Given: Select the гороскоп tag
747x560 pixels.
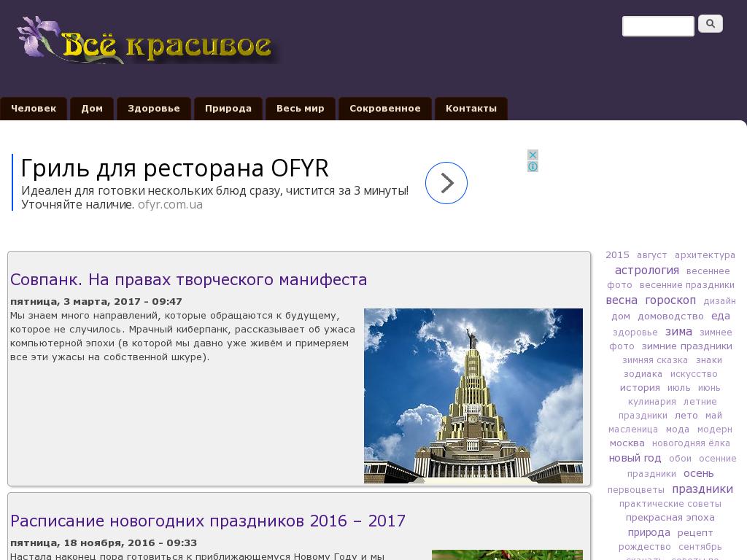Looking at the screenshot, I should click(670, 300).
